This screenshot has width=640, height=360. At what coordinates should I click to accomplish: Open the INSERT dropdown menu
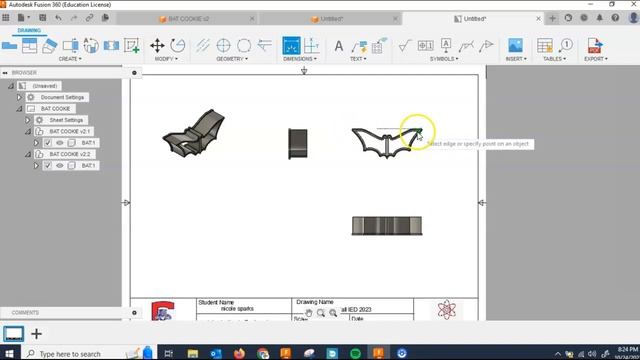(516, 59)
